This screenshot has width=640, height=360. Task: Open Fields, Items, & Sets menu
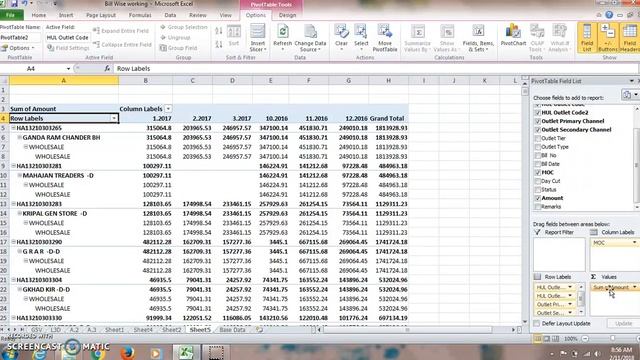point(478,38)
